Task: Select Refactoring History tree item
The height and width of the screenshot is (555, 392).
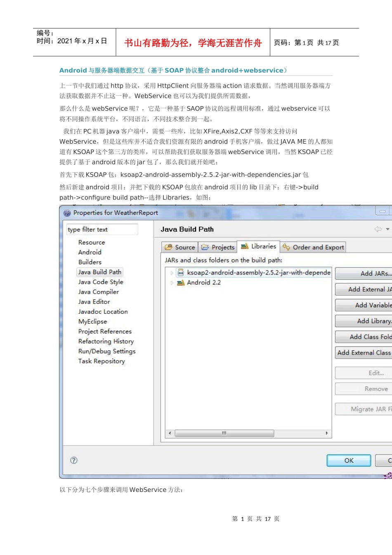Action: tap(106, 342)
